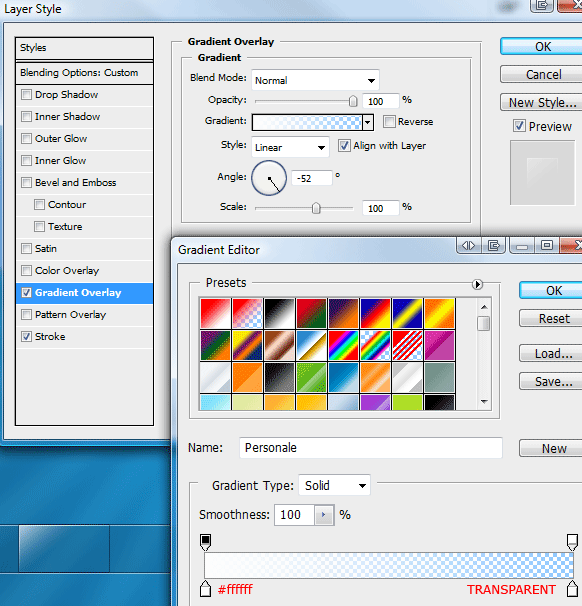Viewport: 582px width, 606px height.
Task: Click Load in the Gradient Editor
Action: point(551,353)
